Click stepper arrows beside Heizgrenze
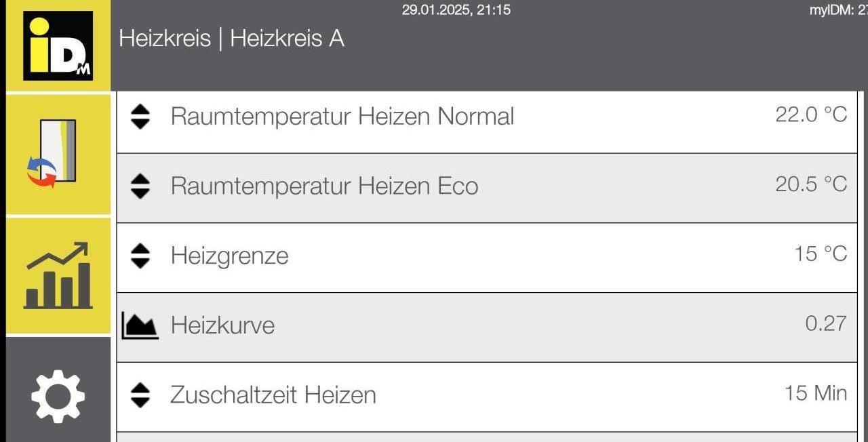Screen dimensions: 868x442 [x=140, y=256]
